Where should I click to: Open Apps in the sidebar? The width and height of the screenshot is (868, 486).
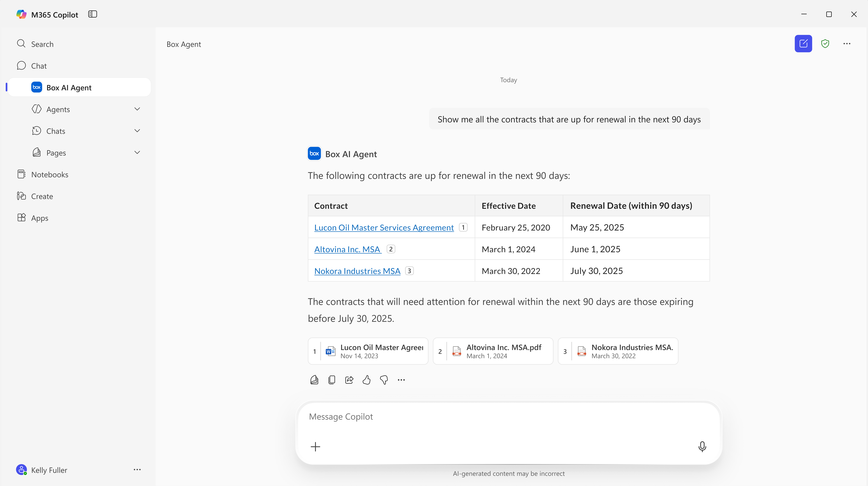pyautogui.click(x=79, y=218)
